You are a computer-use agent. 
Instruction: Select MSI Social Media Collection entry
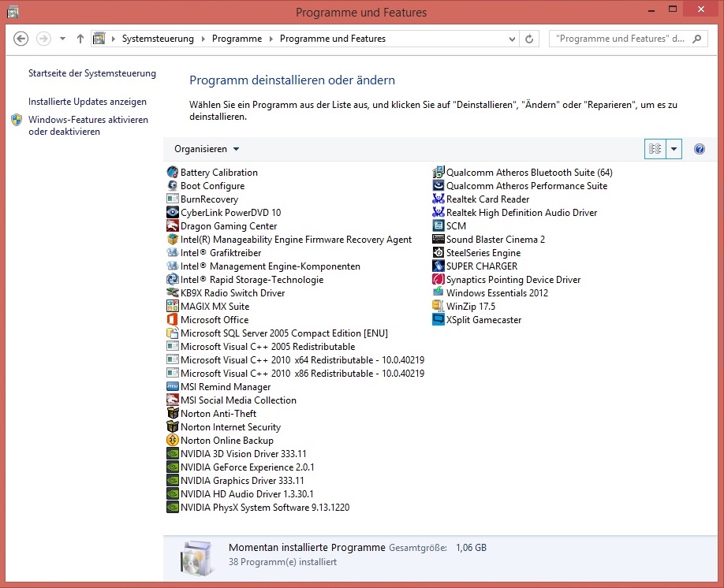tap(232, 400)
